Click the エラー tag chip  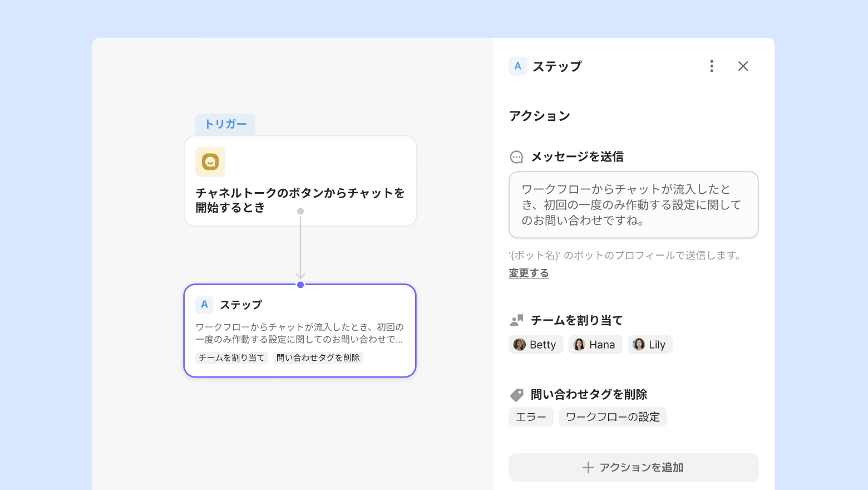coord(531,417)
